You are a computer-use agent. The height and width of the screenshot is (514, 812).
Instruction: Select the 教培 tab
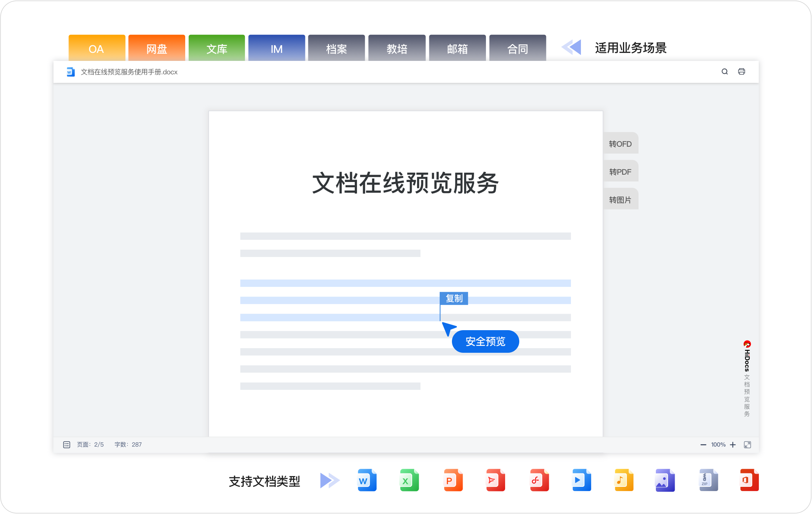click(x=397, y=48)
